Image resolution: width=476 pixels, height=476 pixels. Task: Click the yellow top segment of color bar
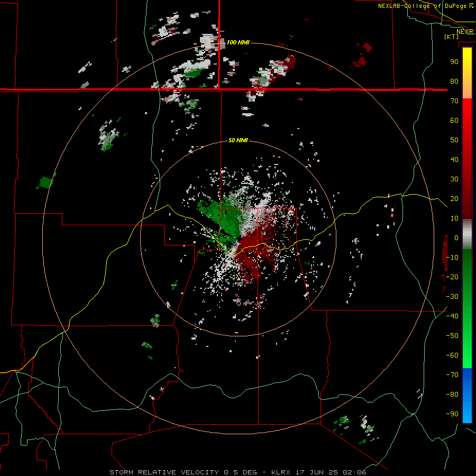467,73
